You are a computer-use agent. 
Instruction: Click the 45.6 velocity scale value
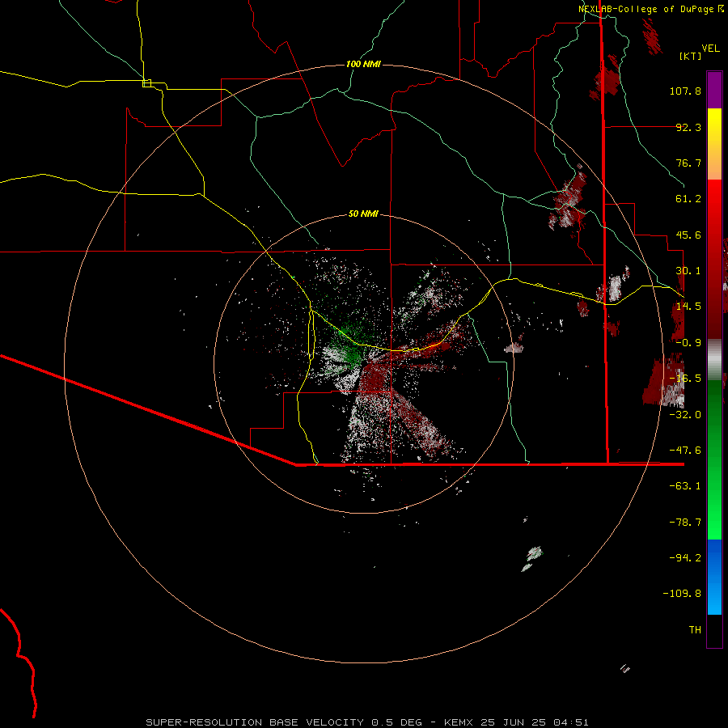[688, 235]
